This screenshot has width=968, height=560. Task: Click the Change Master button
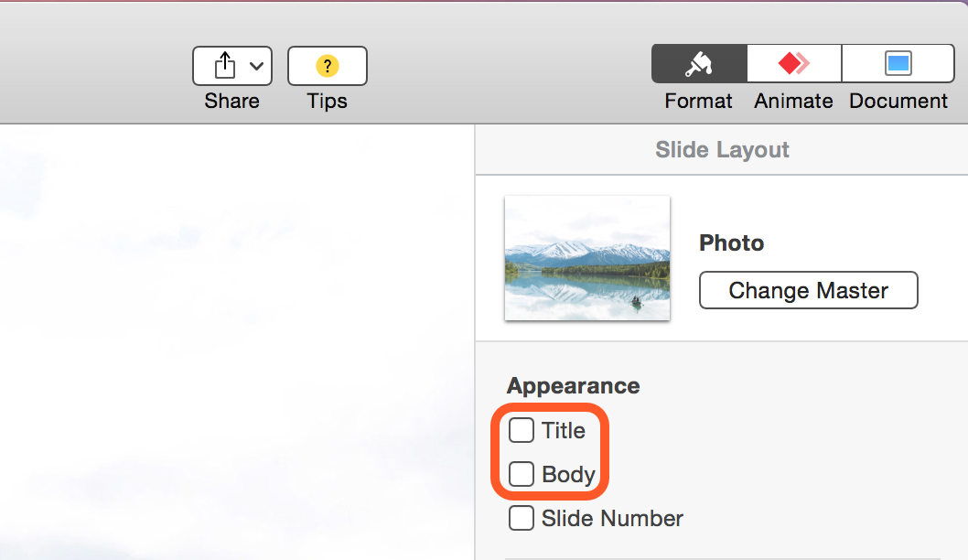(808, 290)
